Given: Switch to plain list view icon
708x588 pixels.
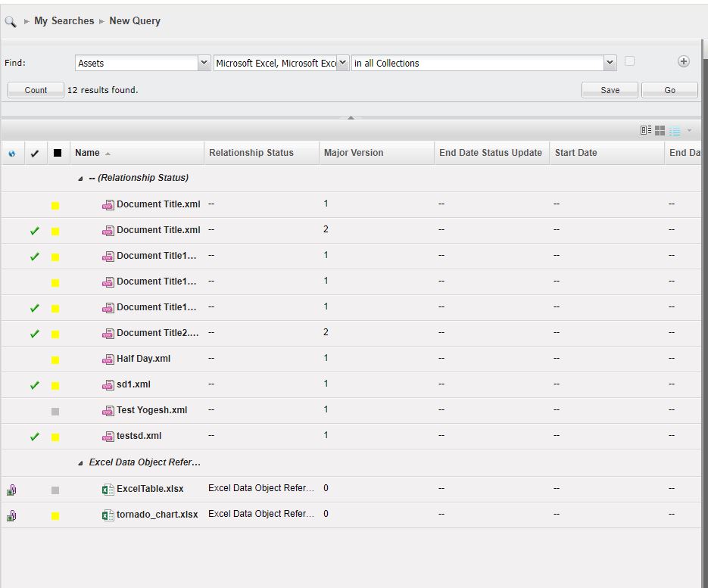Looking at the screenshot, I should 675,131.
